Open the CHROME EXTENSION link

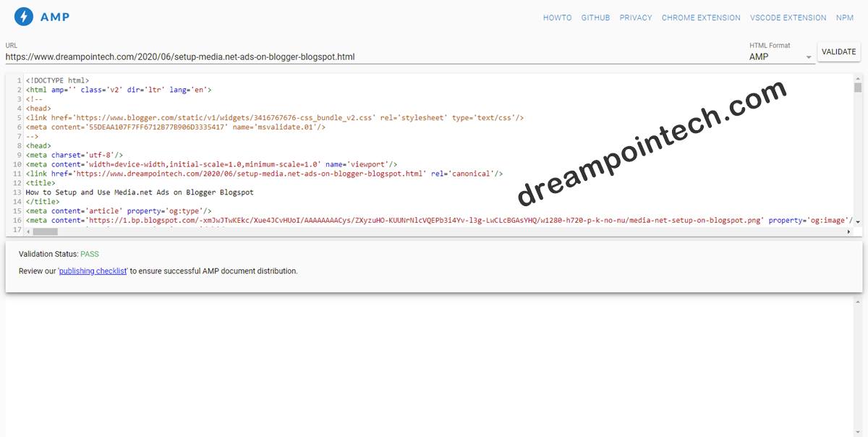coord(700,17)
